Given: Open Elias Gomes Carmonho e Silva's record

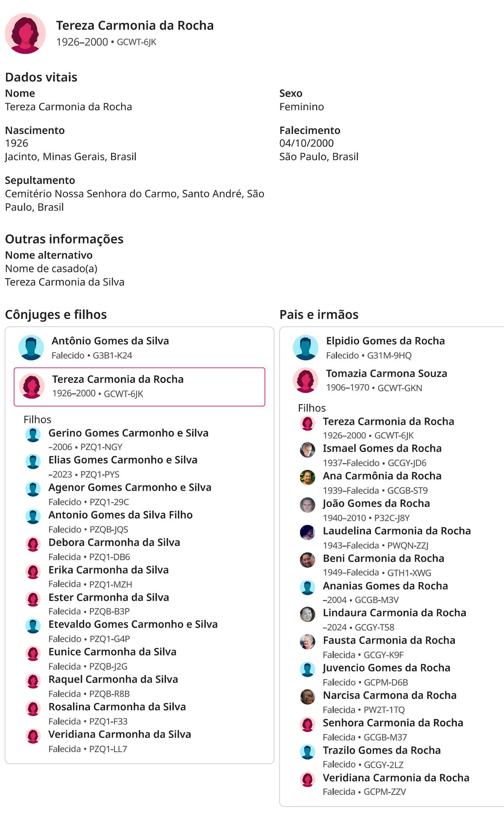Looking at the screenshot, I should point(123,460).
